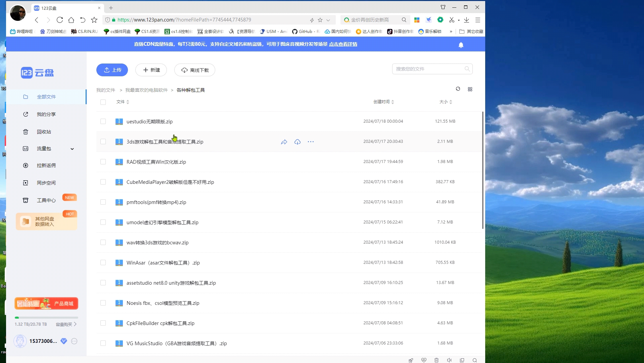Open 容量购买 with its chevron
Image resolution: width=644 pixels, height=363 pixels.
(66, 324)
